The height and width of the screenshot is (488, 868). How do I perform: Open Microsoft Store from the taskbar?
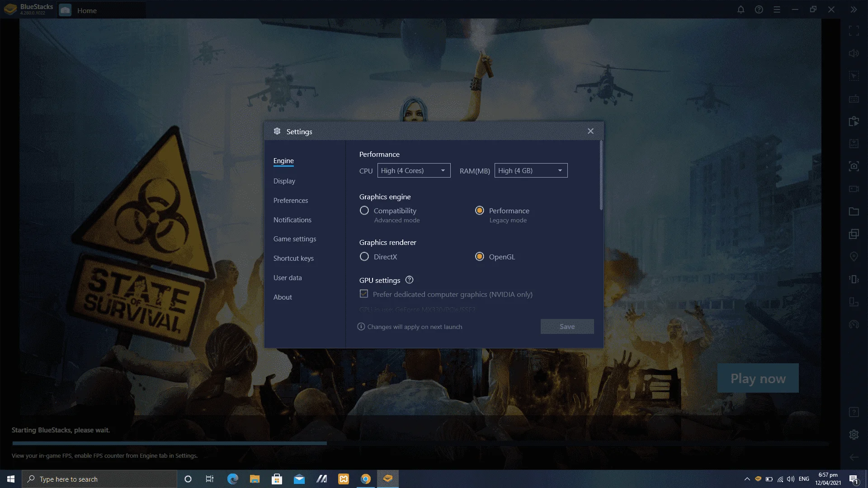[277, 479]
